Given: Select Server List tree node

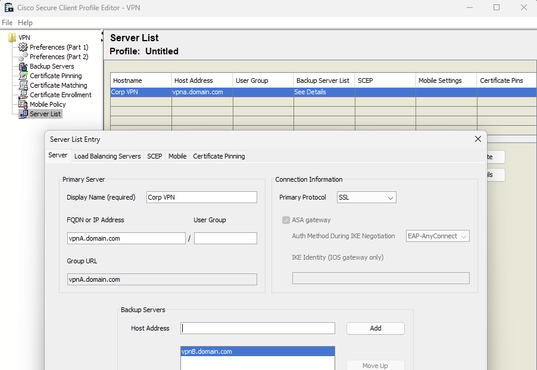Looking at the screenshot, I should (45, 114).
